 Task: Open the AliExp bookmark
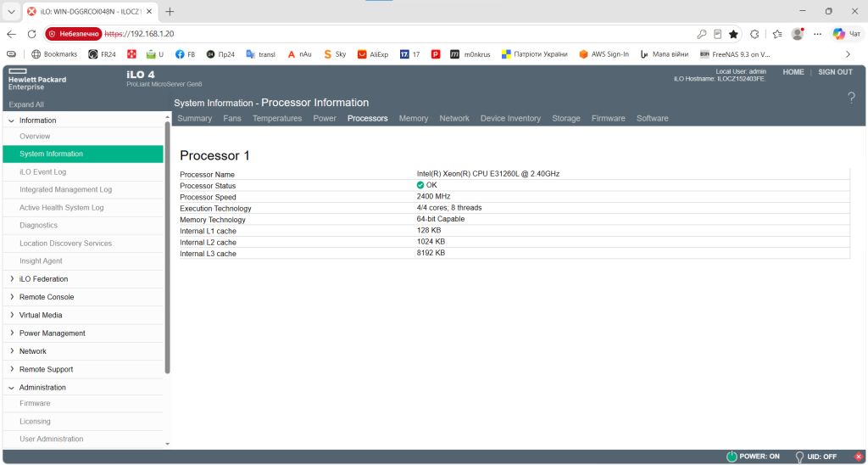(x=373, y=54)
